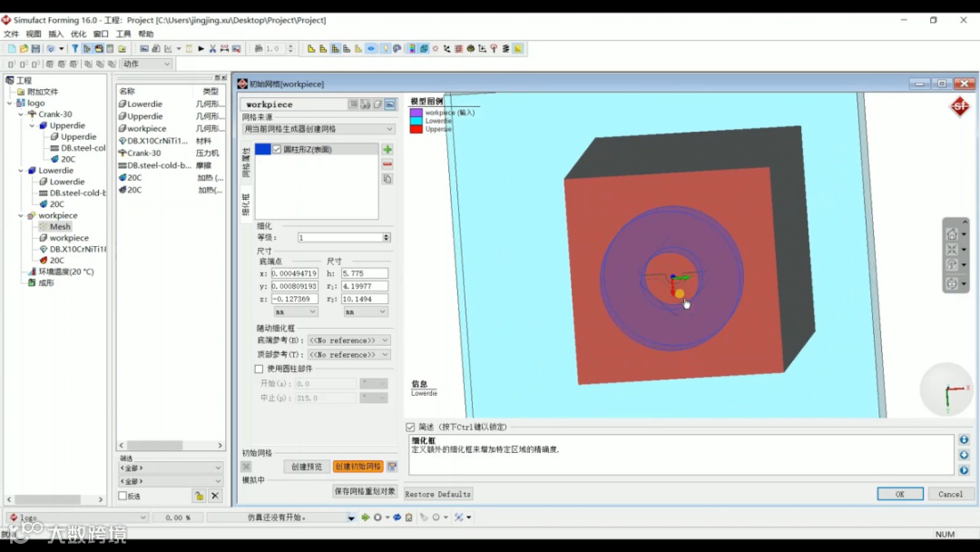The image size is (980, 552).
Task: Add a refinement box with green plus
Action: (x=387, y=150)
